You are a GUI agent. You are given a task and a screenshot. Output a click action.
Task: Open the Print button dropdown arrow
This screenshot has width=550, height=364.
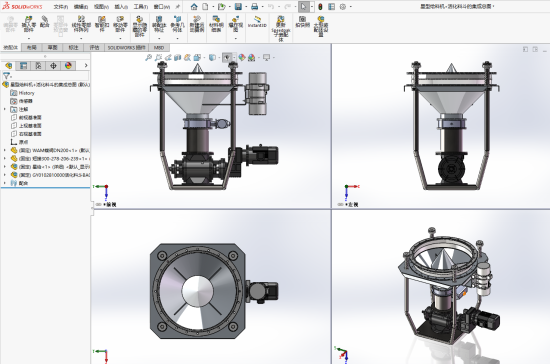tap(262, 7)
